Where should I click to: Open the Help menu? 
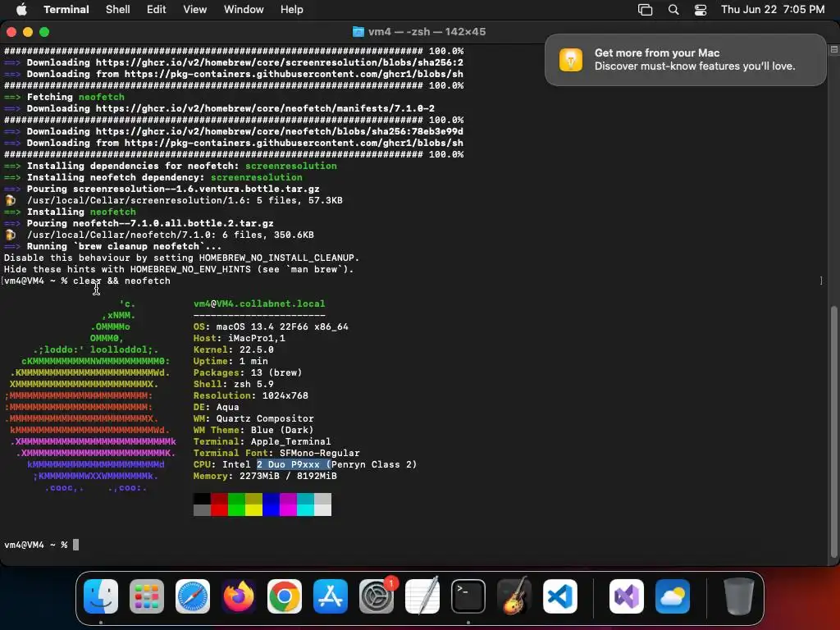pos(291,9)
